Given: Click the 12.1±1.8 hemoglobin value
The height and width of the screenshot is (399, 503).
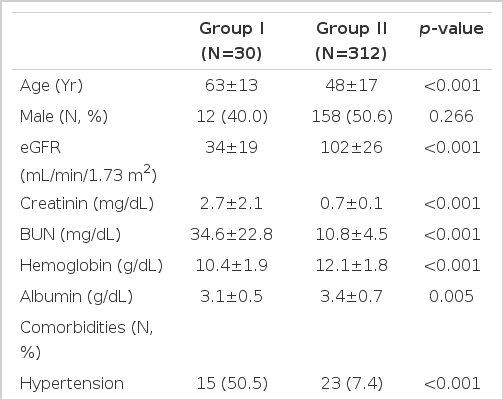Looking at the screenshot, I should [351, 266].
